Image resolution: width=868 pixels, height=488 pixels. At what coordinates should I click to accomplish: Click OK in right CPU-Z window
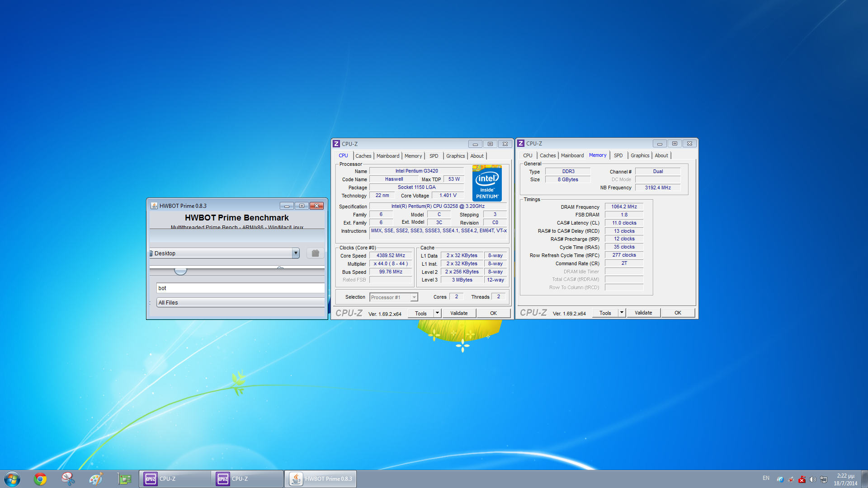pos(678,313)
